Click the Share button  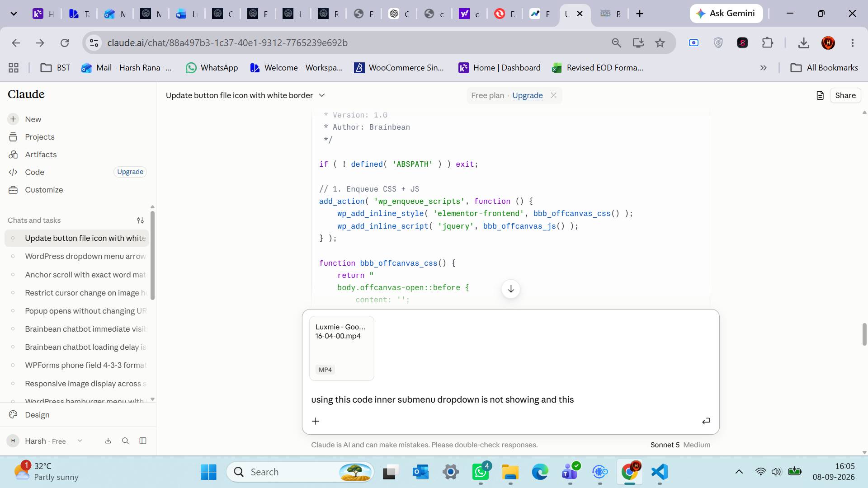click(845, 95)
